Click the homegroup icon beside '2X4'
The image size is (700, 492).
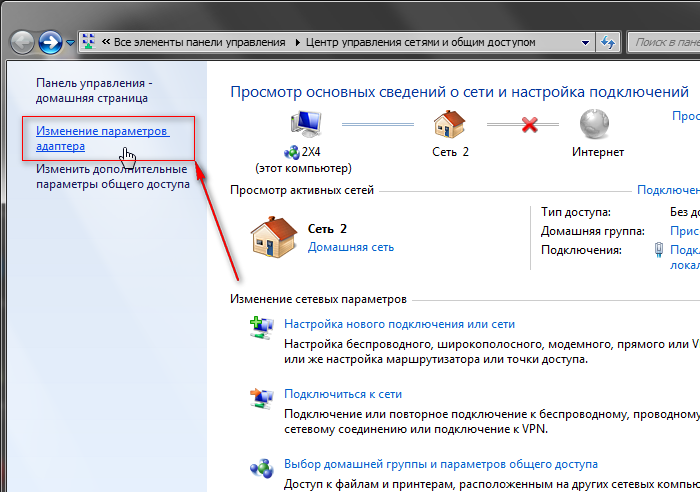tap(292, 152)
